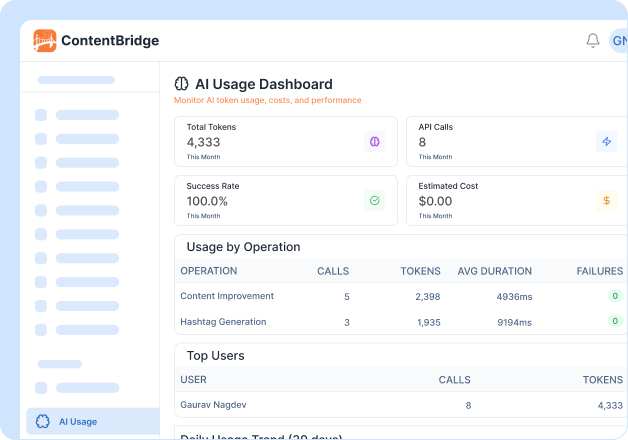Select the API Calls value 8
This screenshot has width=628, height=440.
(422, 142)
